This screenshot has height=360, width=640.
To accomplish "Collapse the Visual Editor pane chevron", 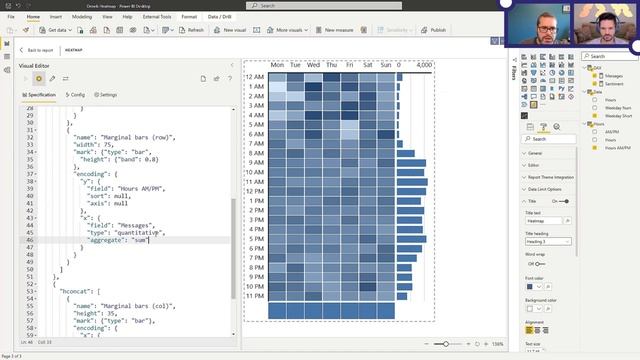I will 232,65.
